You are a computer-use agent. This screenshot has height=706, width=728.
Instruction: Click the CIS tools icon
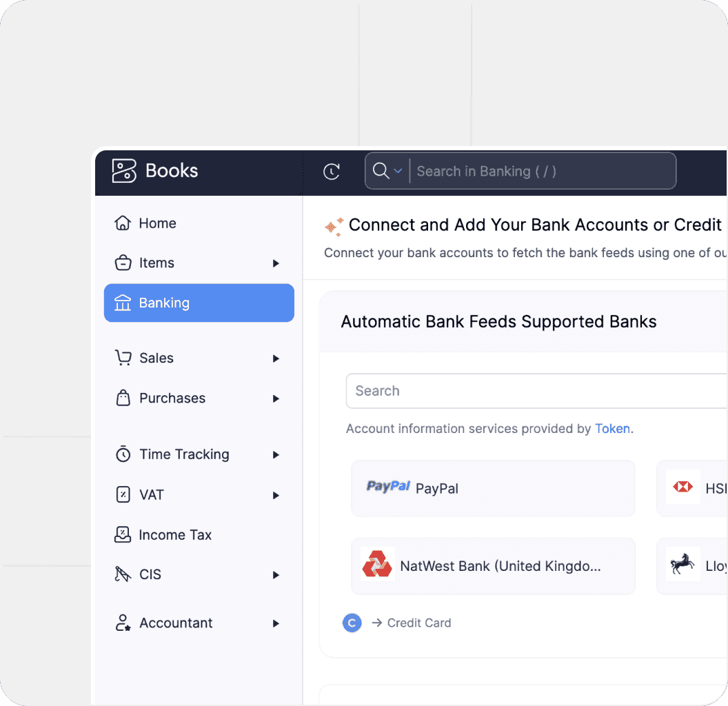pyautogui.click(x=123, y=574)
